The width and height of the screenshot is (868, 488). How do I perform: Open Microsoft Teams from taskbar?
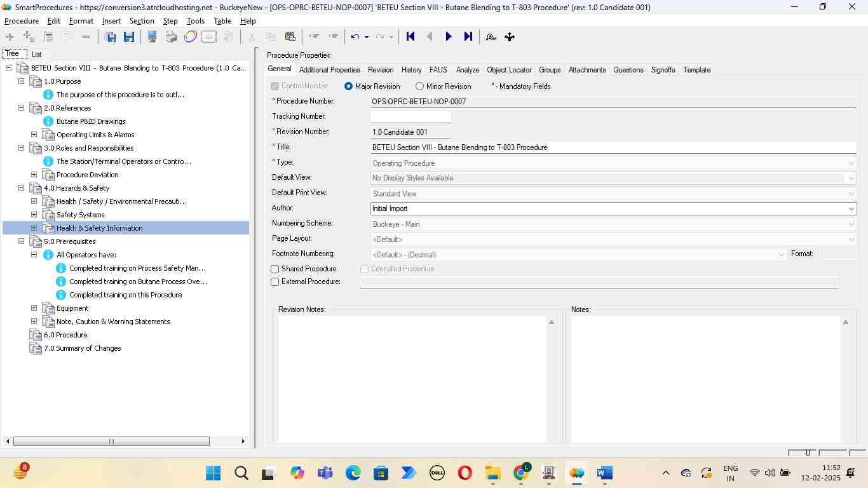325,473
